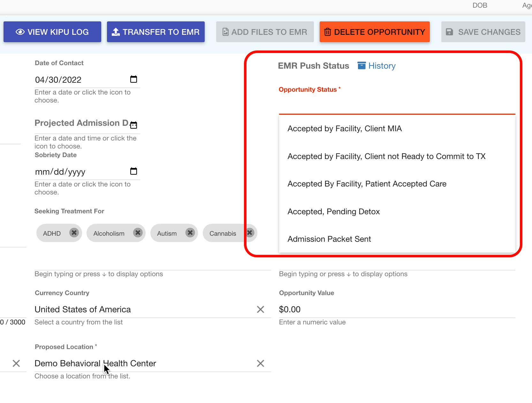Image resolution: width=532 pixels, height=403 pixels.
Task: Remove the ADHD treatment tag
Action: (74, 233)
